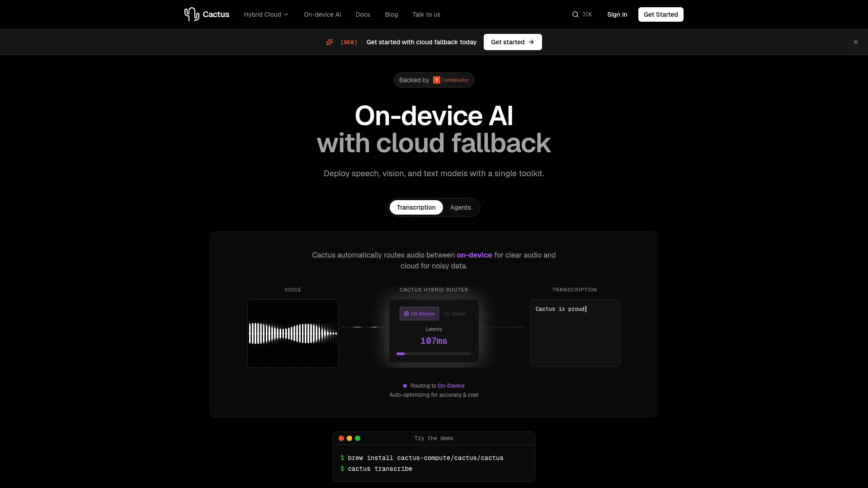Image resolution: width=868 pixels, height=488 pixels.
Task: Click the "CACTUS HYBRID ROUTER" label
Action: (434, 290)
